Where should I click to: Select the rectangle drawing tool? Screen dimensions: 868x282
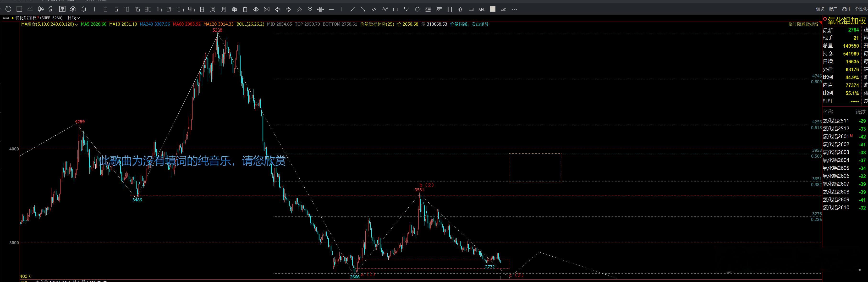click(x=396, y=9)
